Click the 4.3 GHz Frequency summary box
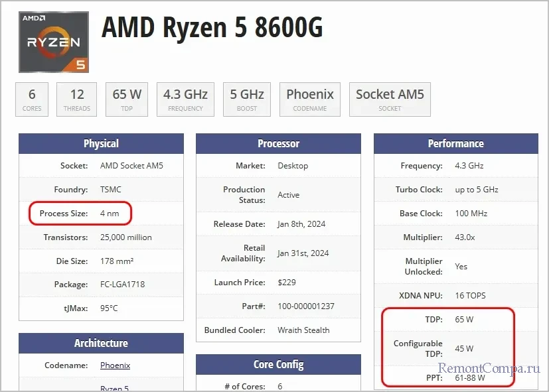Image resolution: width=549 pixels, height=392 pixels. [x=185, y=99]
